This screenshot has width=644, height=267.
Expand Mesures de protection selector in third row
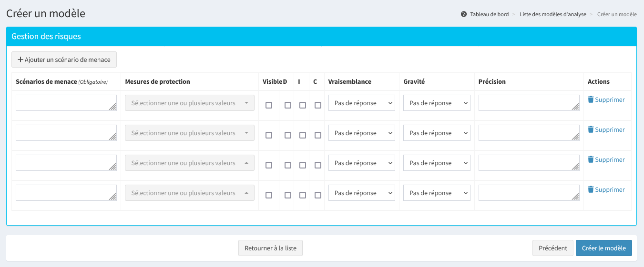(189, 163)
